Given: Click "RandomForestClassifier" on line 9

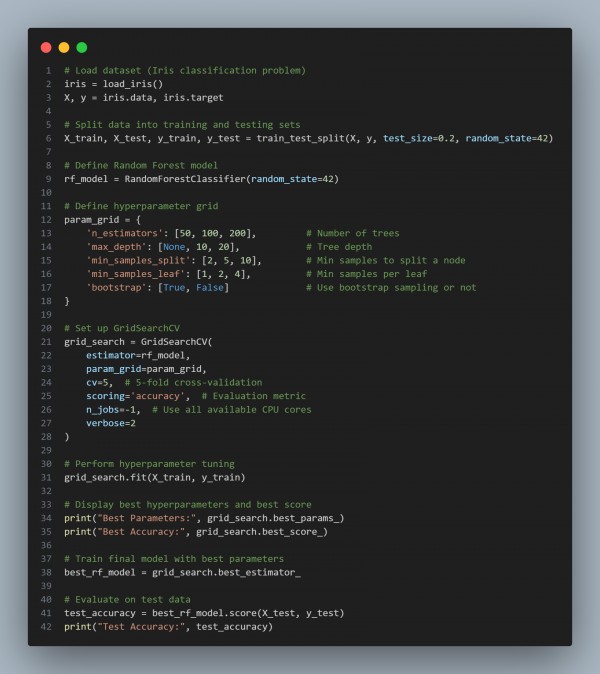Looking at the screenshot, I should coord(185,179).
